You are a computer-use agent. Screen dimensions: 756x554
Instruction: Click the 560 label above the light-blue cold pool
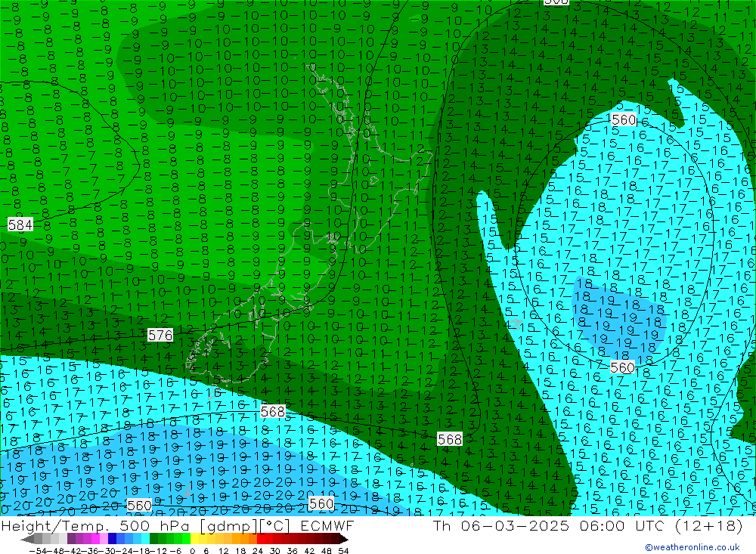623,120
